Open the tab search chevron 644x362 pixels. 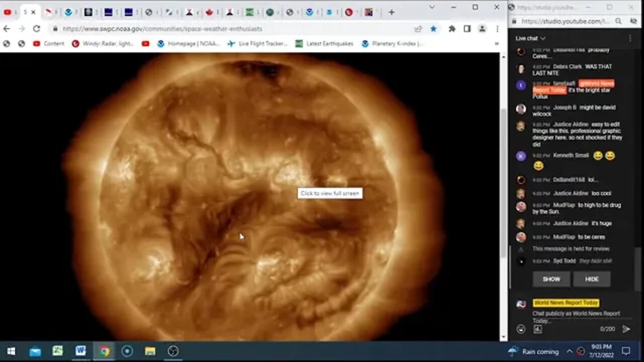pos(432,7)
